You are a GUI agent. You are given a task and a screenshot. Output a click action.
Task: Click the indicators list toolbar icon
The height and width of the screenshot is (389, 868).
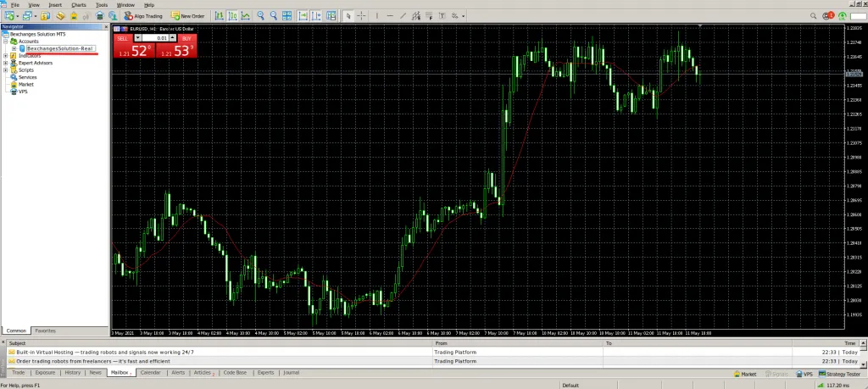pos(331,15)
